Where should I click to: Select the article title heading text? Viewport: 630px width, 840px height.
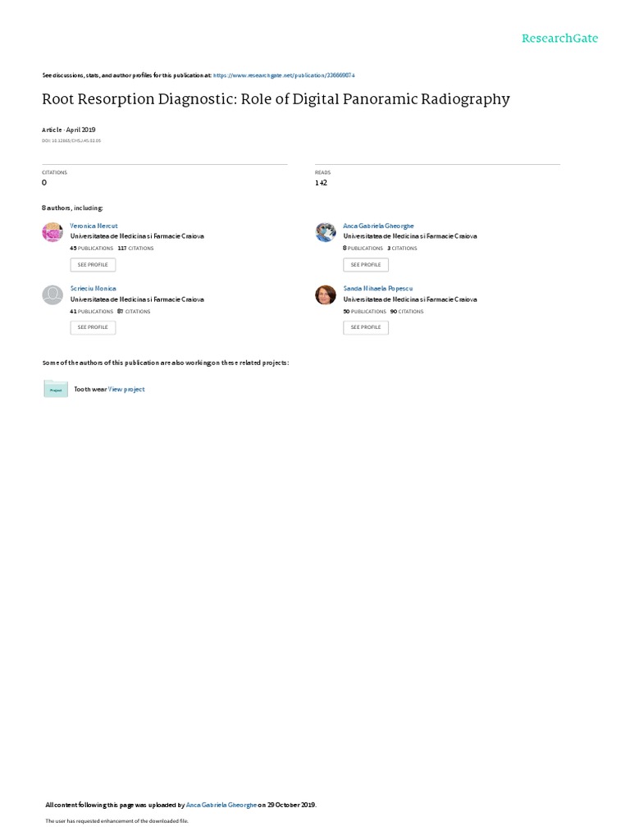tap(276, 99)
